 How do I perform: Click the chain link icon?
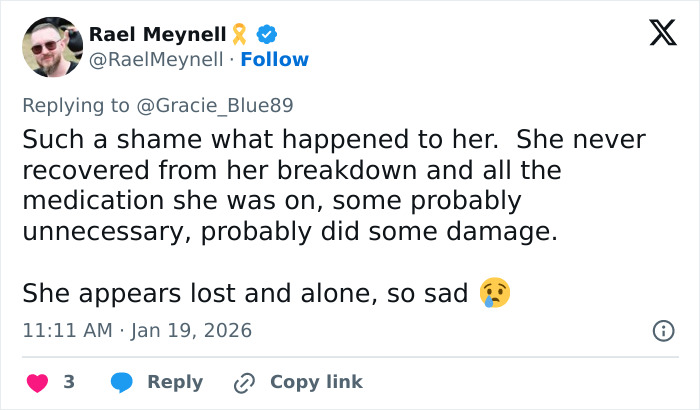pos(245,382)
